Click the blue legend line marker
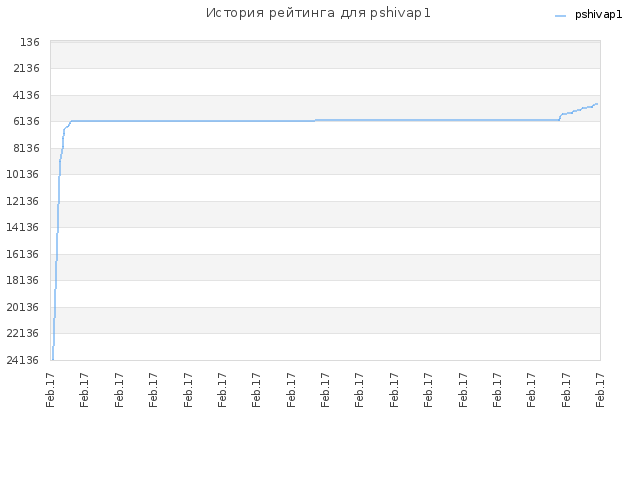 tap(560, 16)
